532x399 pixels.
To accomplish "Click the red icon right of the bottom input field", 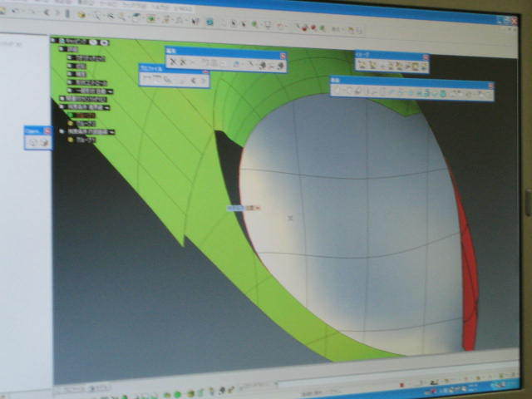I will (402, 385).
